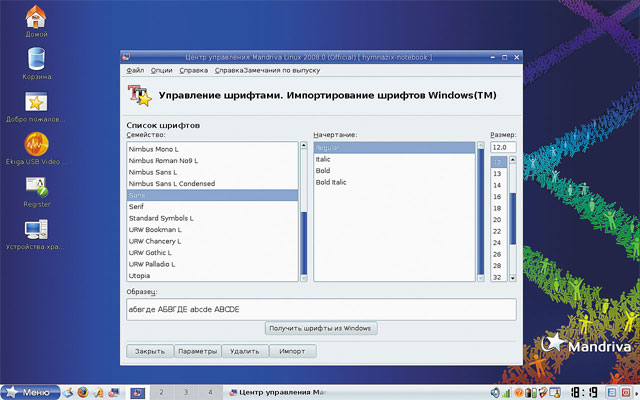
Task: Click the window menu icon in title bar
Action: click(x=126, y=57)
